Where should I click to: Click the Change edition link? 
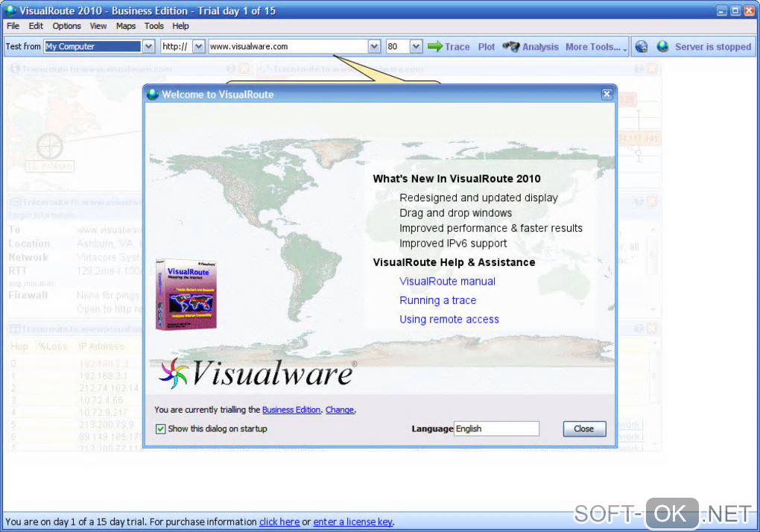340,410
